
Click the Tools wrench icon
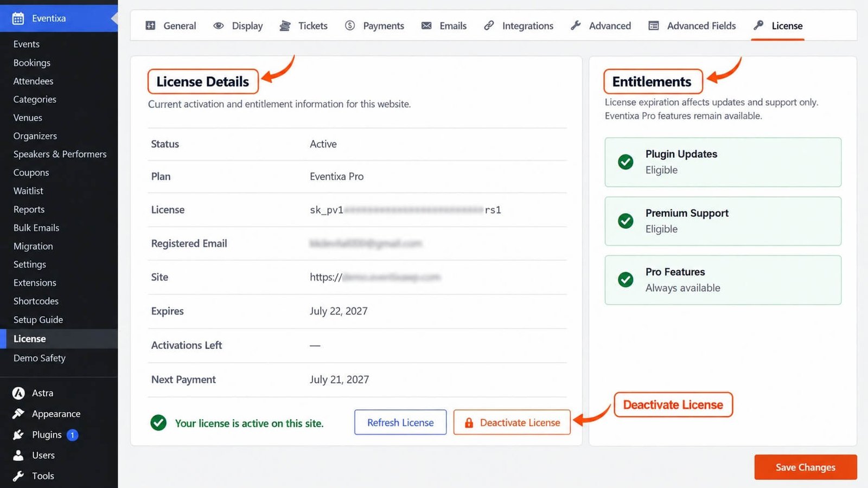(x=18, y=476)
